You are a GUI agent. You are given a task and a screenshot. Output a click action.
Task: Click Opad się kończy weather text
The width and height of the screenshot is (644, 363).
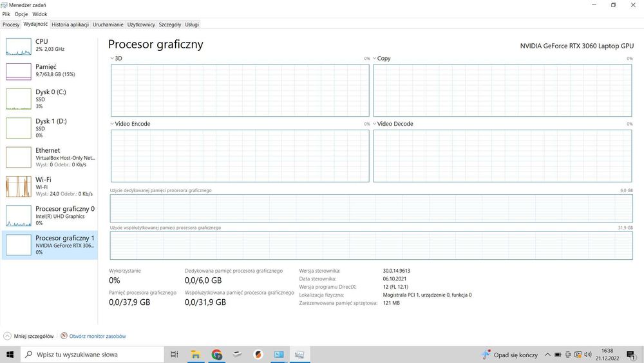[x=515, y=355]
